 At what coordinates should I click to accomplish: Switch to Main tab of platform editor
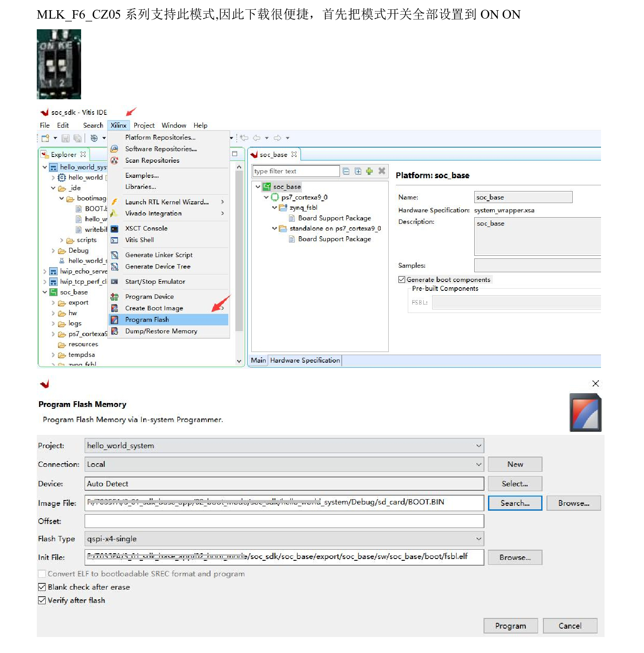click(x=258, y=360)
